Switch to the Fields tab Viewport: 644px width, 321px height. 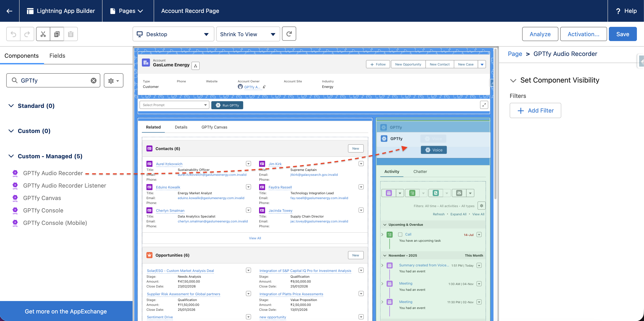pyautogui.click(x=57, y=55)
